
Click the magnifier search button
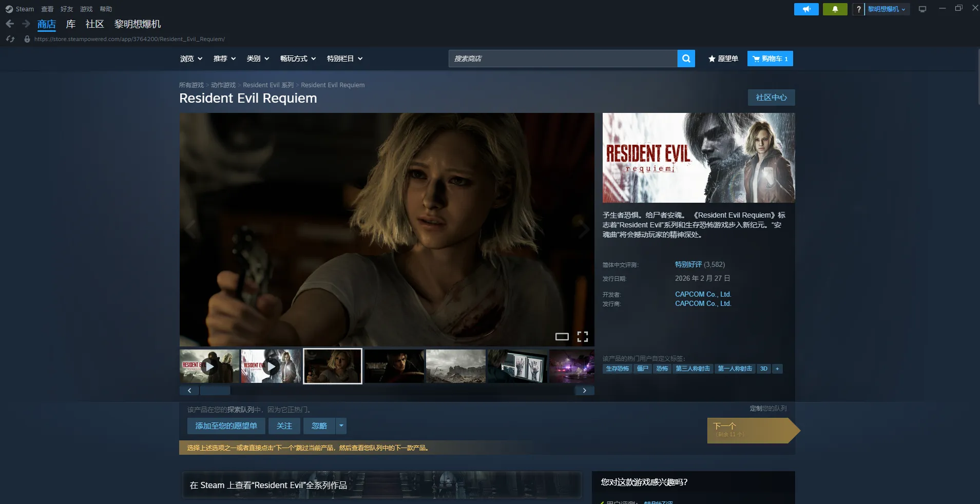click(686, 59)
